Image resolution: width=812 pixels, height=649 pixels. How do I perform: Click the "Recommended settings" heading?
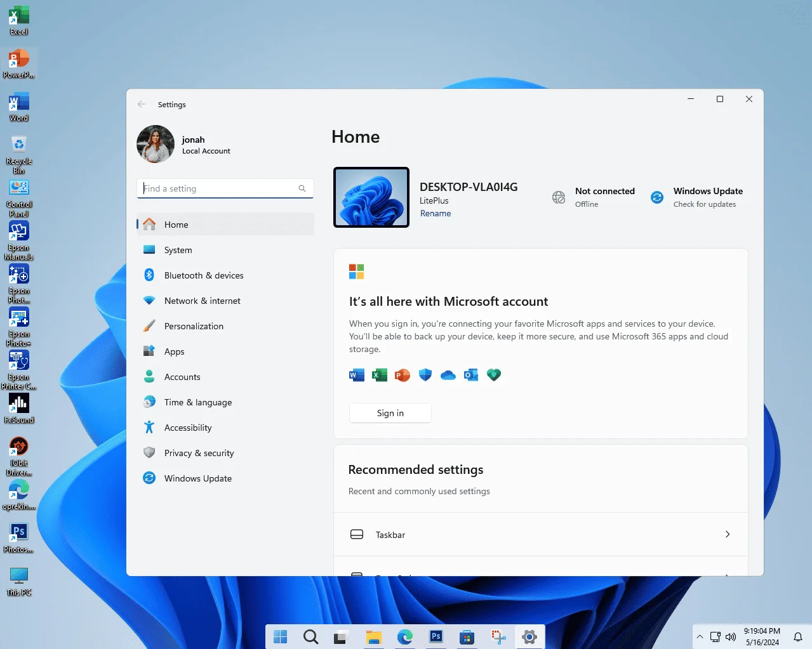click(416, 469)
